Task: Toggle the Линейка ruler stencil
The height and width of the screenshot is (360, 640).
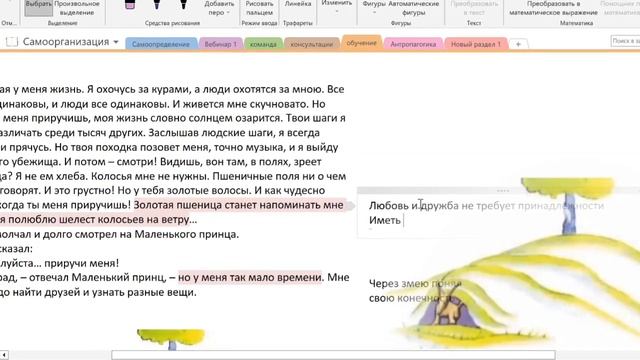Action: 298,4
